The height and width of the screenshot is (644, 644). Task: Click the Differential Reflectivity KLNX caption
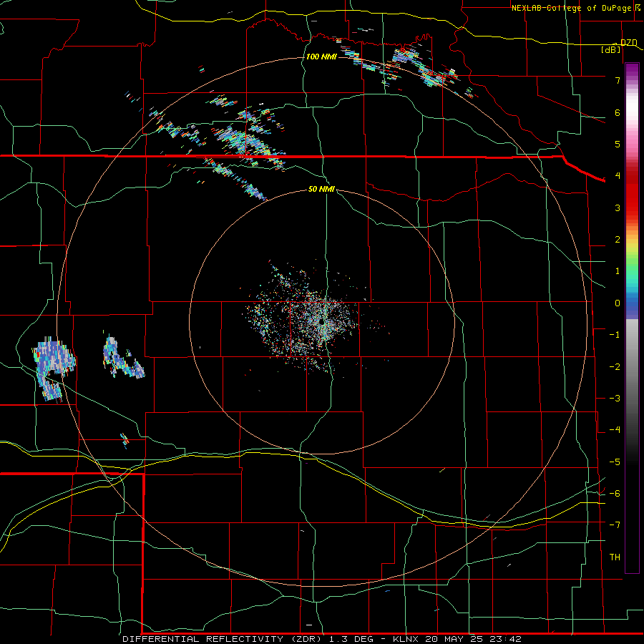(x=322, y=639)
